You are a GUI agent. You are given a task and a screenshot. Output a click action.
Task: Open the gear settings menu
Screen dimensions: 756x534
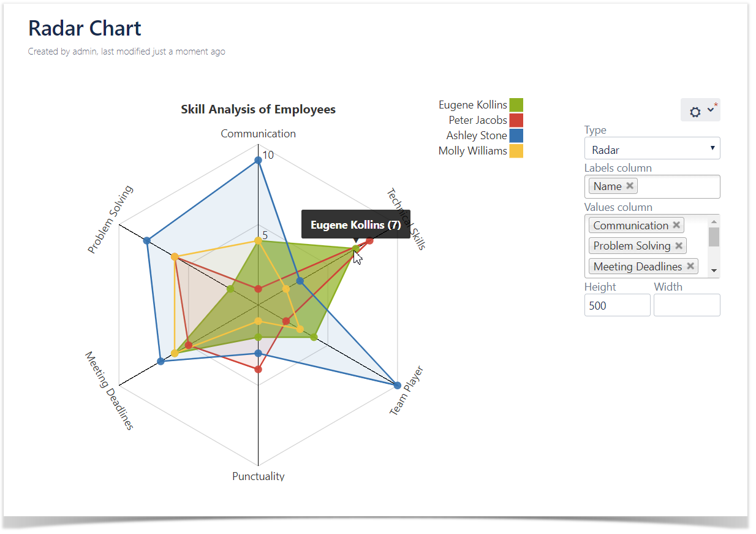tap(700, 111)
